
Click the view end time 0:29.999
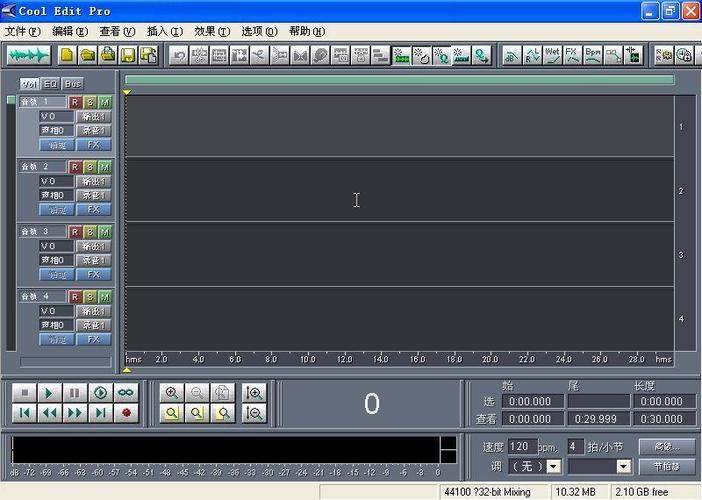(x=599, y=419)
